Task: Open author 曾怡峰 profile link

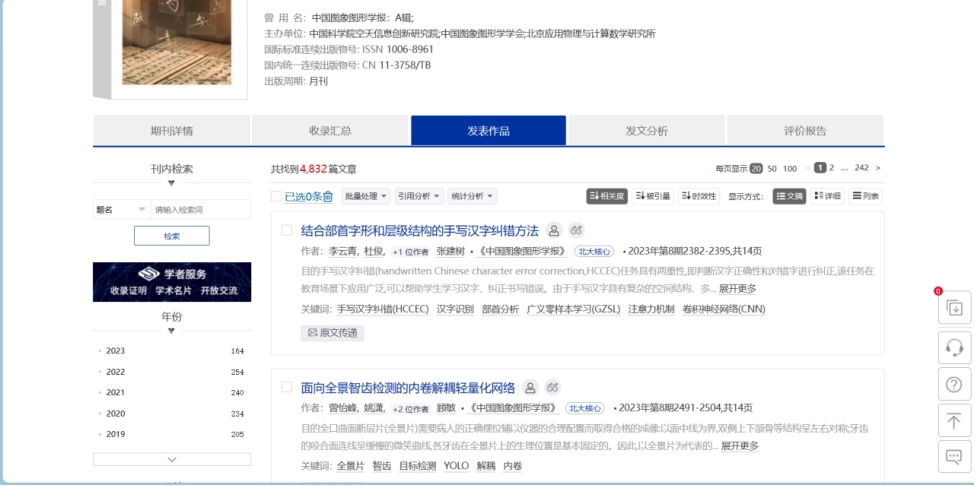Action: (343, 408)
